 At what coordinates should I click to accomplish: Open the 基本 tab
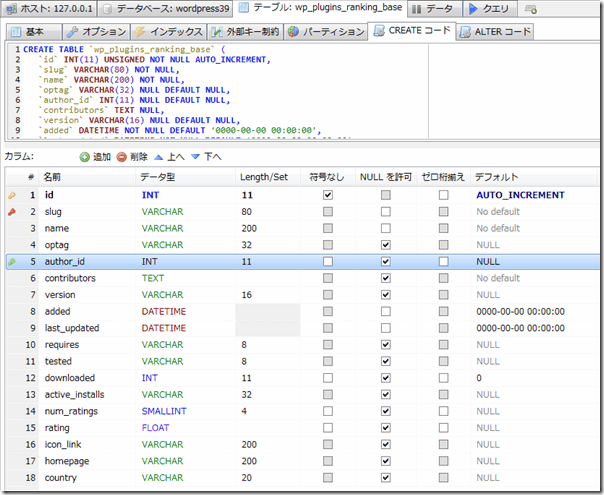(34, 32)
